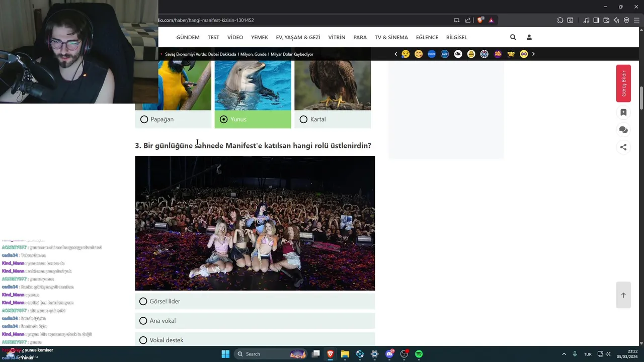The height and width of the screenshot is (362, 644).
Task: Open the Savaş Ekonomisi Vurdu headline link
Action: tap(239, 54)
